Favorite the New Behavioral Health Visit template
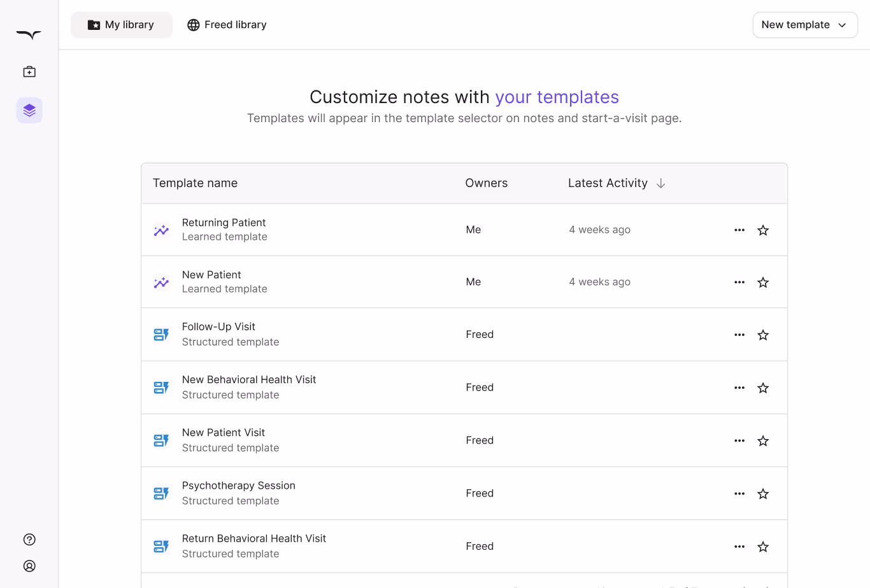 763,388
